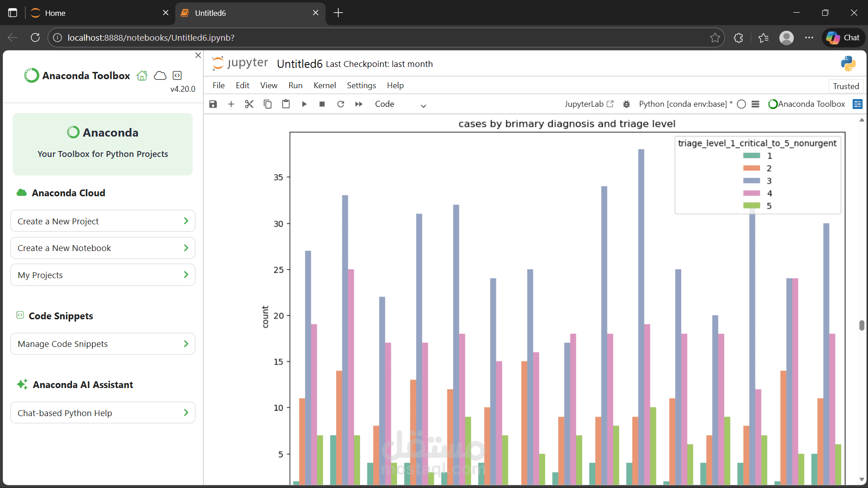Open the cell type dropdown showing Code
This screenshot has width=868, height=488.
[400, 104]
